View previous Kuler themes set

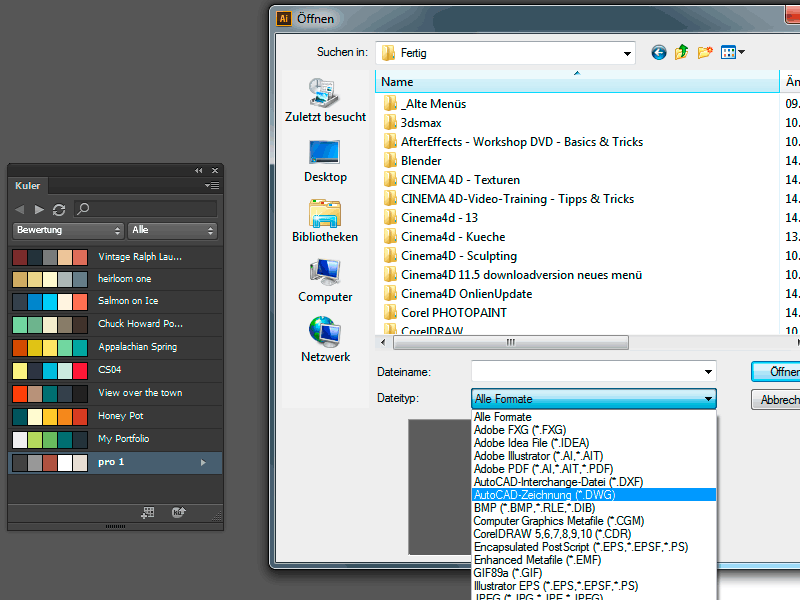click(x=20, y=209)
